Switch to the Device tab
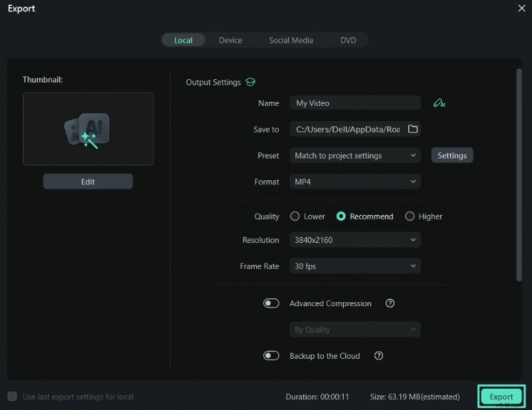532x410 pixels. pyautogui.click(x=231, y=40)
